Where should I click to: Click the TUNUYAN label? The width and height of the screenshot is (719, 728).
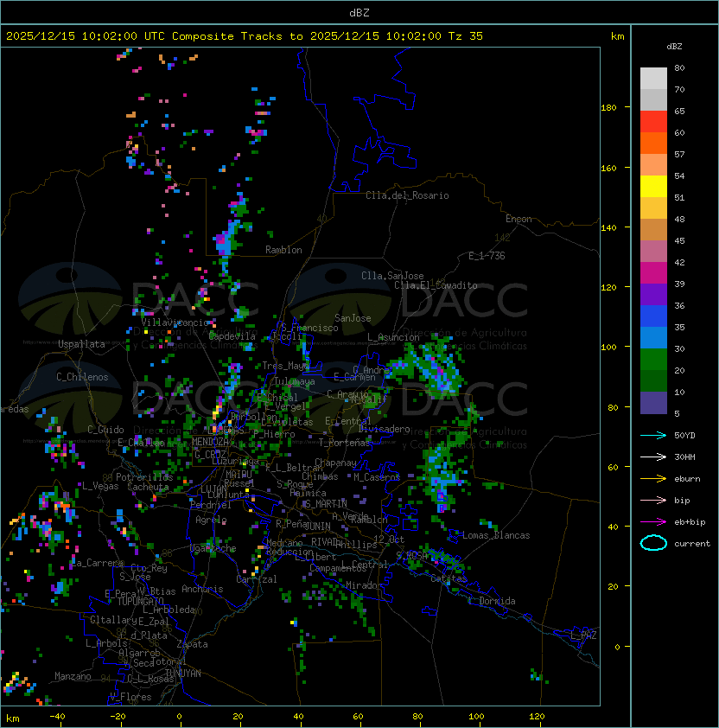pyautogui.click(x=183, y=674)
